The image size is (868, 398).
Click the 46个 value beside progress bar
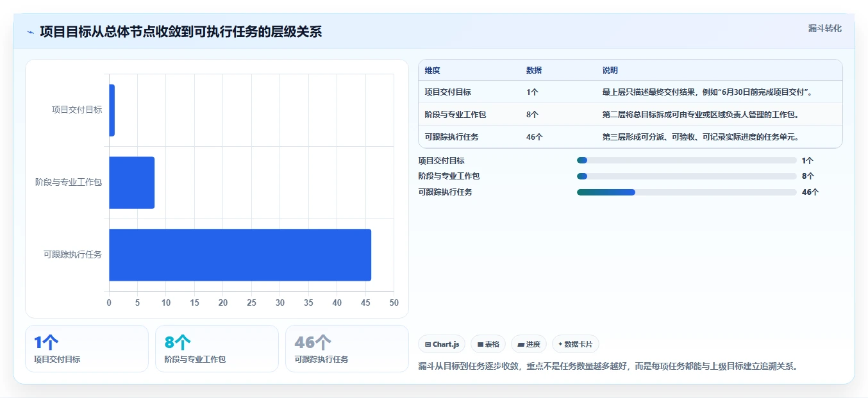tap(810, 192)
